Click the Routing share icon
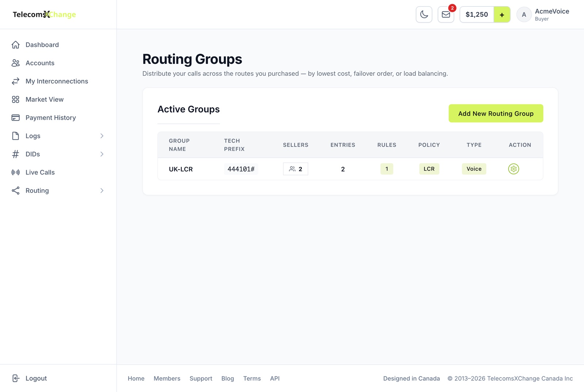 [x=15, y=191]
